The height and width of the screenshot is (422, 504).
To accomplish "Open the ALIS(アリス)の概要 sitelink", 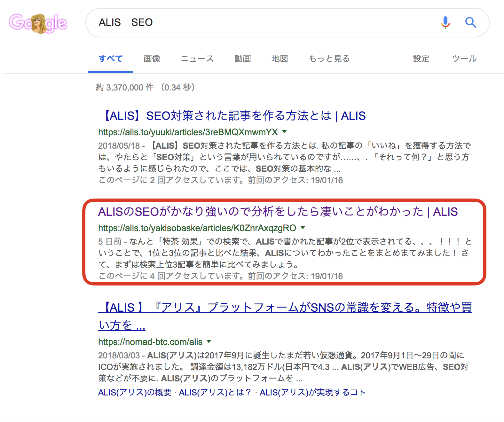I will [x=135, y=392].
